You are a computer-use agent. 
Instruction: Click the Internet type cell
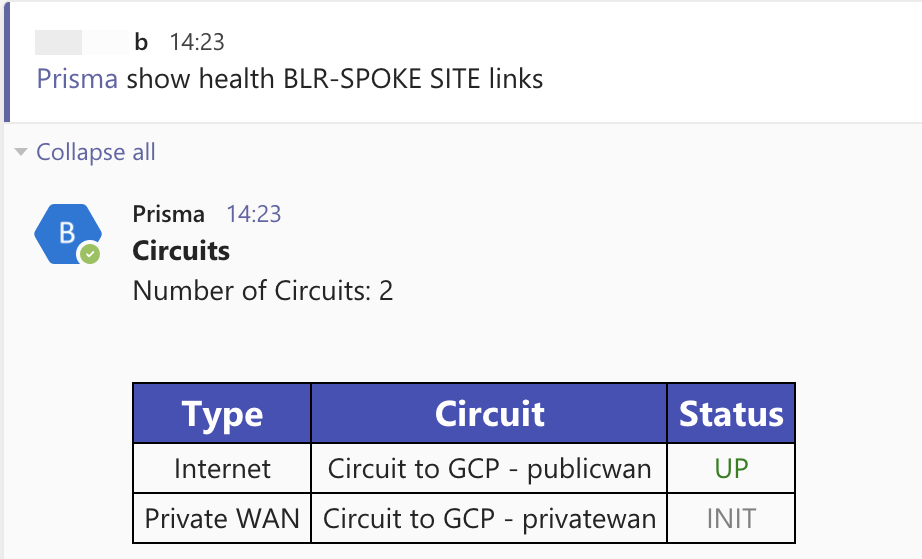pyautogui.click(x=222, y=468)
